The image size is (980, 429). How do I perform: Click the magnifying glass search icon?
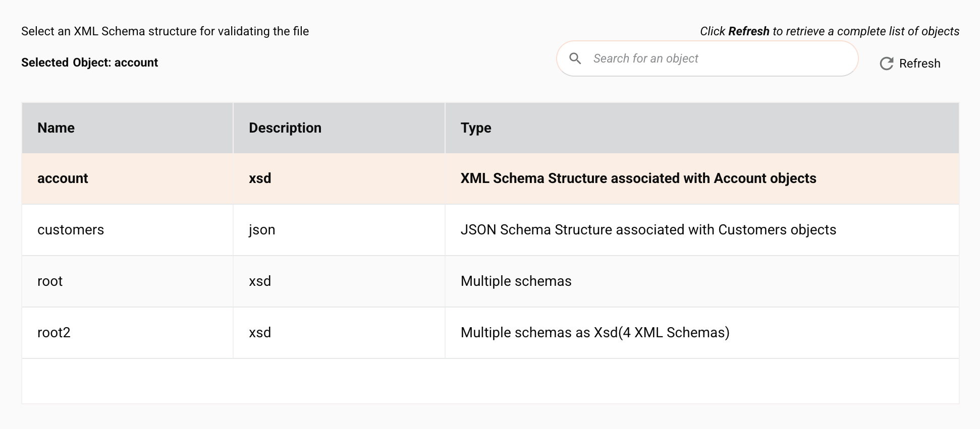[x=575, y=58]
